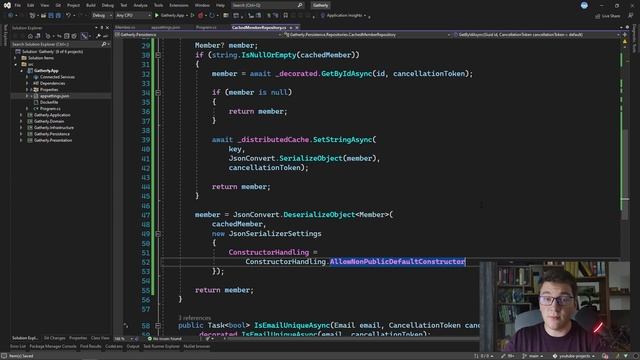Screen dimensions: 640x360
Task: Collapse the IsEmailUniqueAsync method at line 58
Action: coord(158,325)
